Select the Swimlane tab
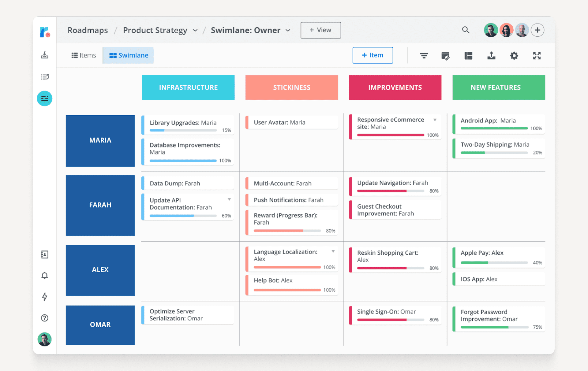This screenshot has height=371, width=588. [x=128, y=55]
